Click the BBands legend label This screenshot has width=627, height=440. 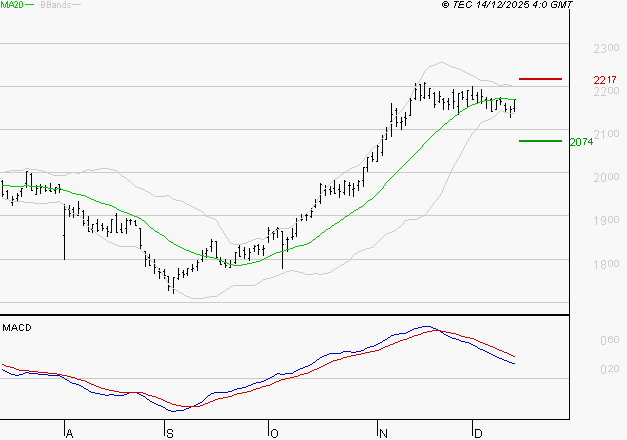pos(56,5)
